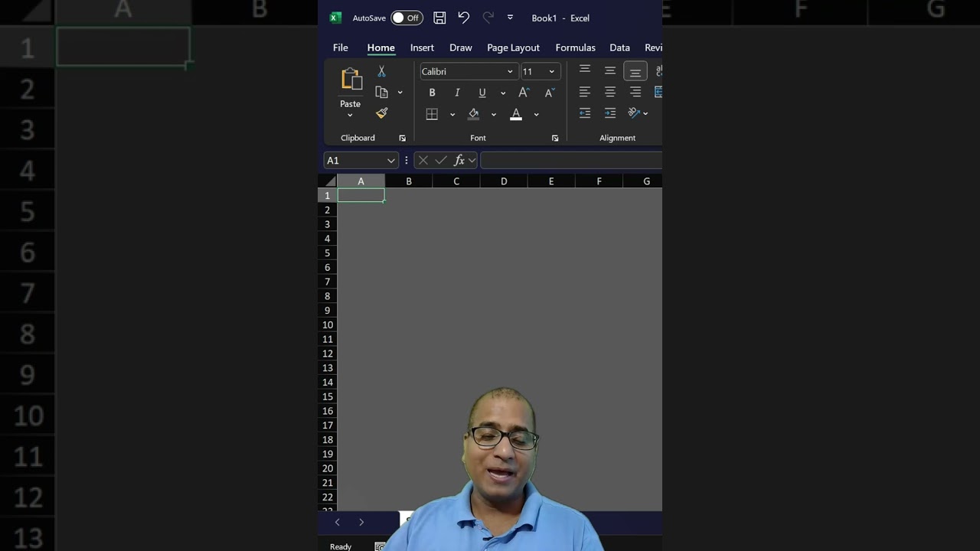Screen dimensions: 980x551
Task: Center text horizontally
Action: point(610,92)
